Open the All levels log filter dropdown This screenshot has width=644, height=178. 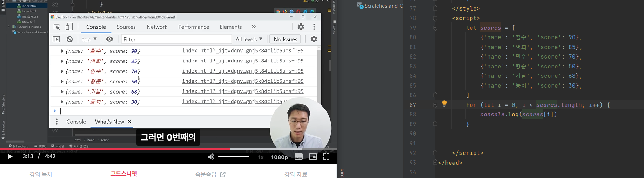coord(249,39)
